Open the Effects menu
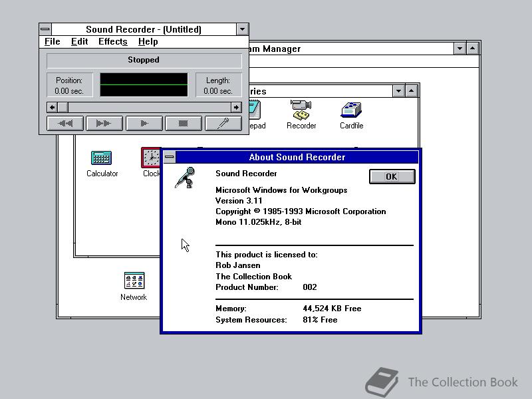This screenshot has width=532, height=399. coord(113,42)
